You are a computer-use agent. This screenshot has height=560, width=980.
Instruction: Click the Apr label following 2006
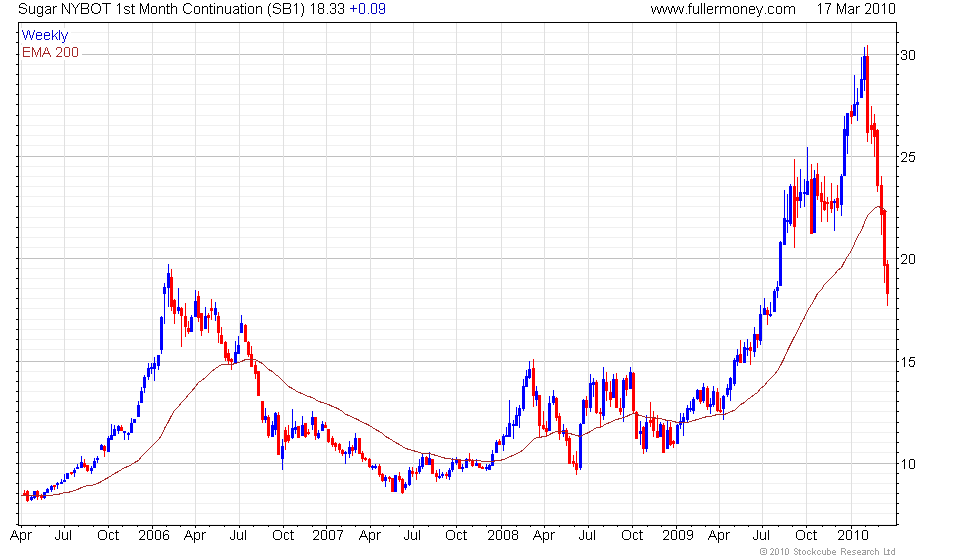click(x=195, y=536)
